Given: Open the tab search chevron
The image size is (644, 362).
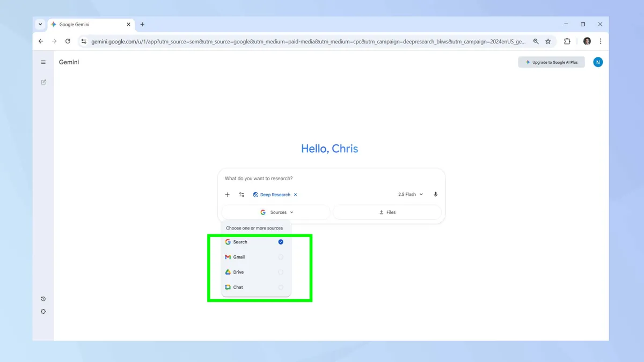Looking at the screenshot, I should tap(40, 24).
